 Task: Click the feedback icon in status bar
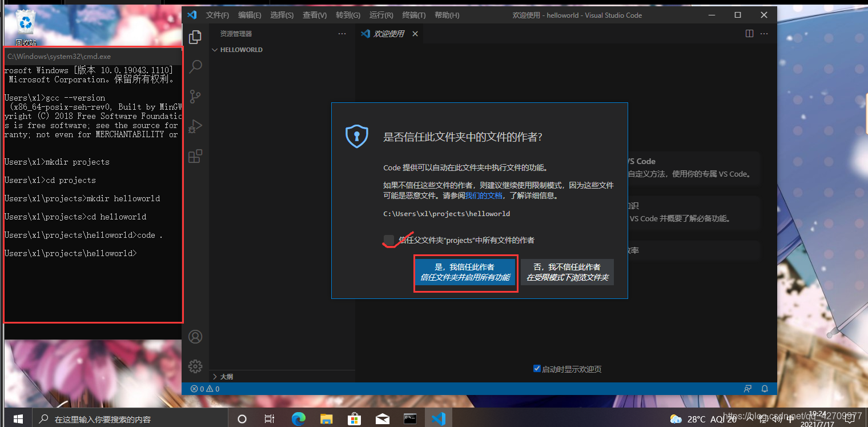[748, 389]
